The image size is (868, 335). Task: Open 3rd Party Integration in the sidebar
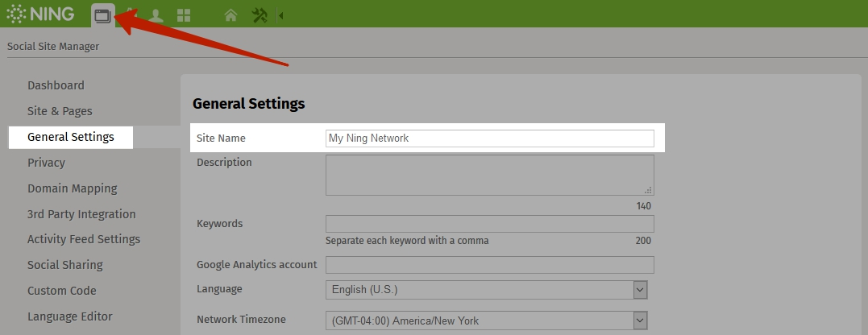(x=81, y=214)
